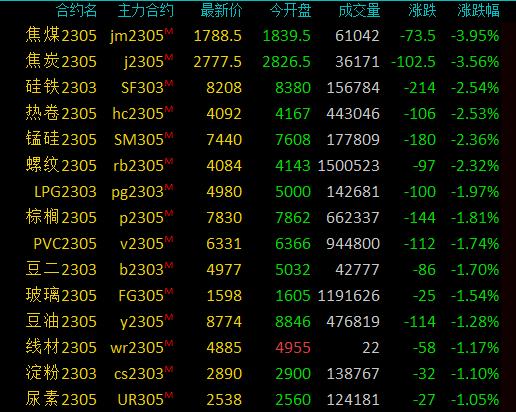Screen dimensions: 516x412
Task: Select the 焦煤2305 contract row
Action: click(61, 36)
